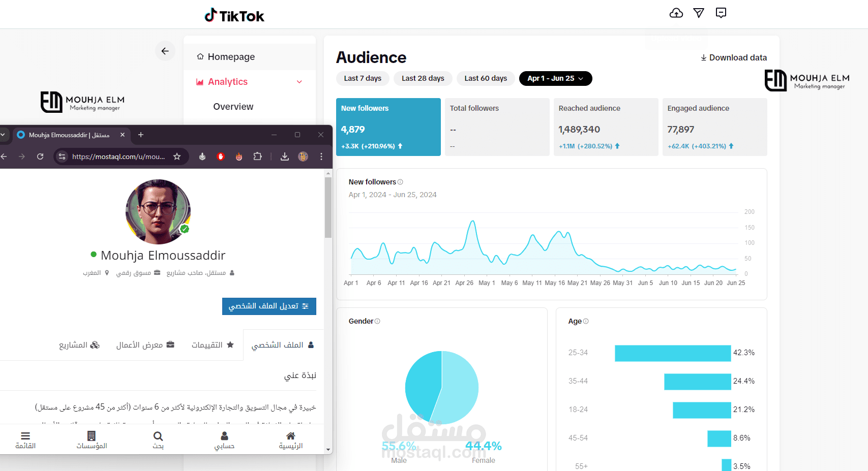Go forward in the browser

click(22, 156)
